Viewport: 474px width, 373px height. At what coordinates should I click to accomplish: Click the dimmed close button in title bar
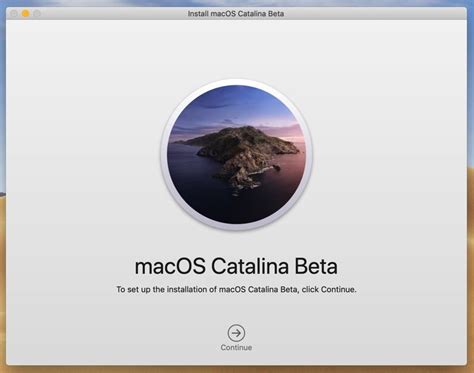click(x=14, y=14)
